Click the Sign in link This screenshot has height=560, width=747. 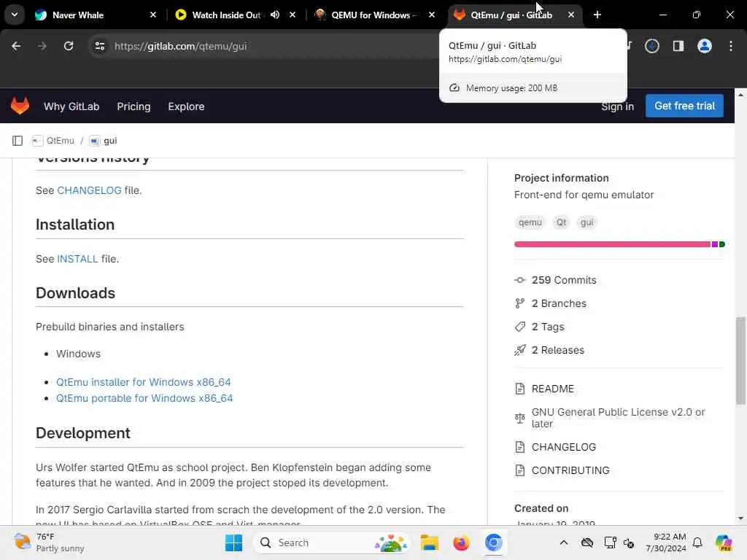coord(617,106)
